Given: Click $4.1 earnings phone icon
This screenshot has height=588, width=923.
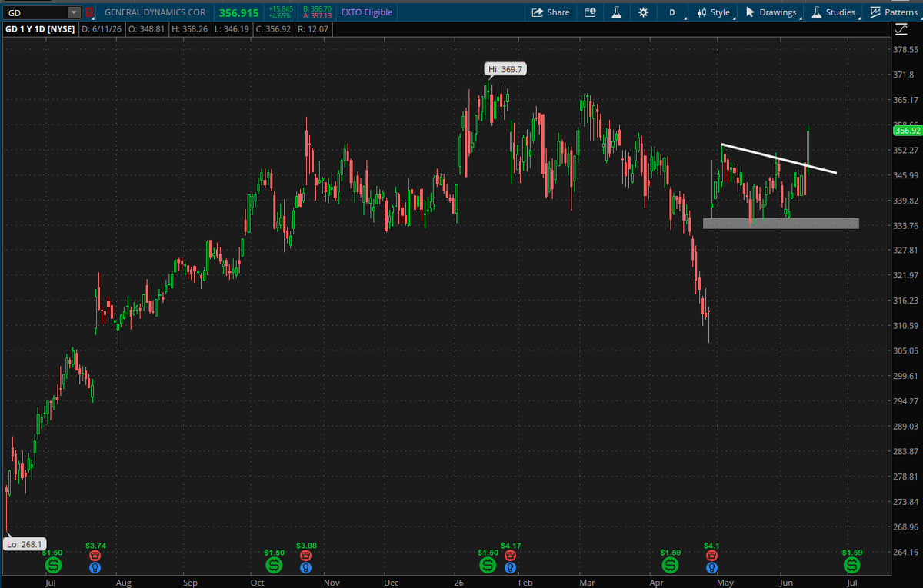Looking at the screenshot, I should (x=711, y=556).
